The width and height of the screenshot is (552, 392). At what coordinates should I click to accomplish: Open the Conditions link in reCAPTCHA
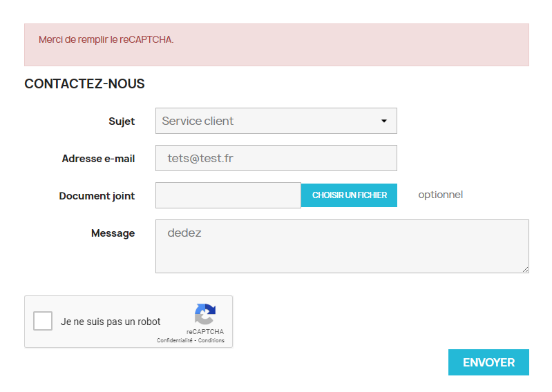click(211, 340)
